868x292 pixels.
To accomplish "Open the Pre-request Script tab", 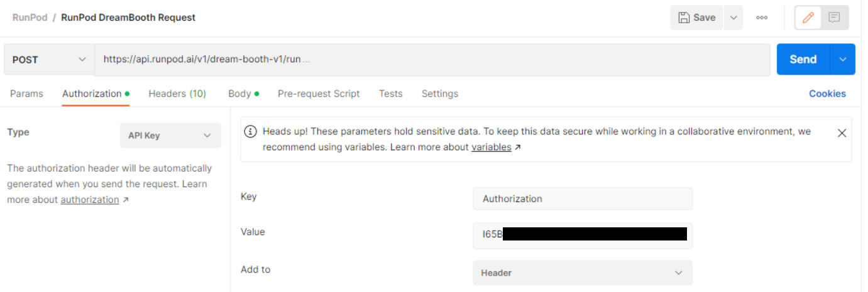I will tap(319, 94).
